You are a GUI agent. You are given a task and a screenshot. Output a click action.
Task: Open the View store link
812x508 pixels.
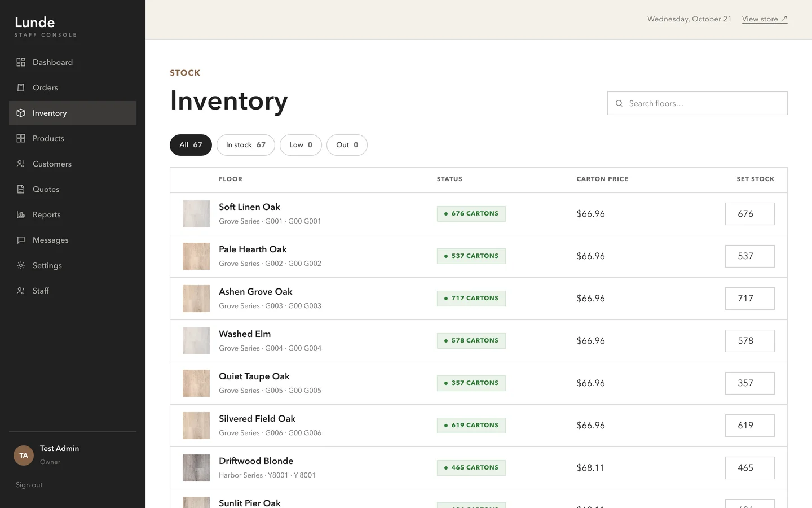tap(765, 19)
